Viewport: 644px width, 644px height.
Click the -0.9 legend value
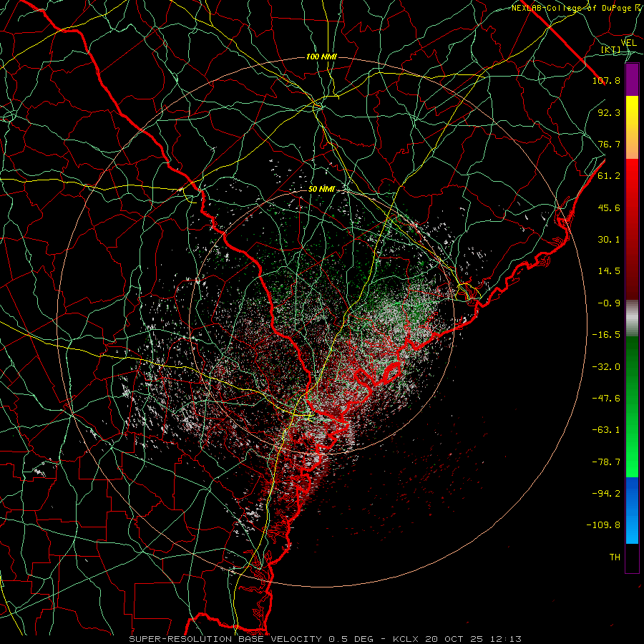[x=609, y=303]
